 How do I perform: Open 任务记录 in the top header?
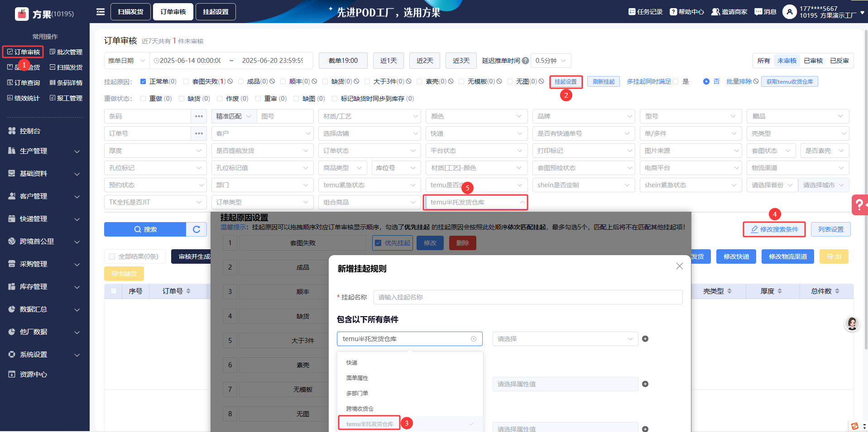646,12
